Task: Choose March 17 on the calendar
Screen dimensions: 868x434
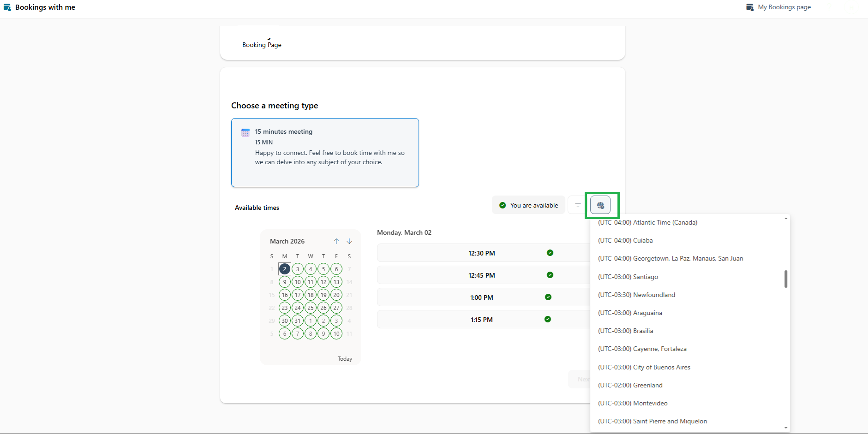Action: [298, 295]
